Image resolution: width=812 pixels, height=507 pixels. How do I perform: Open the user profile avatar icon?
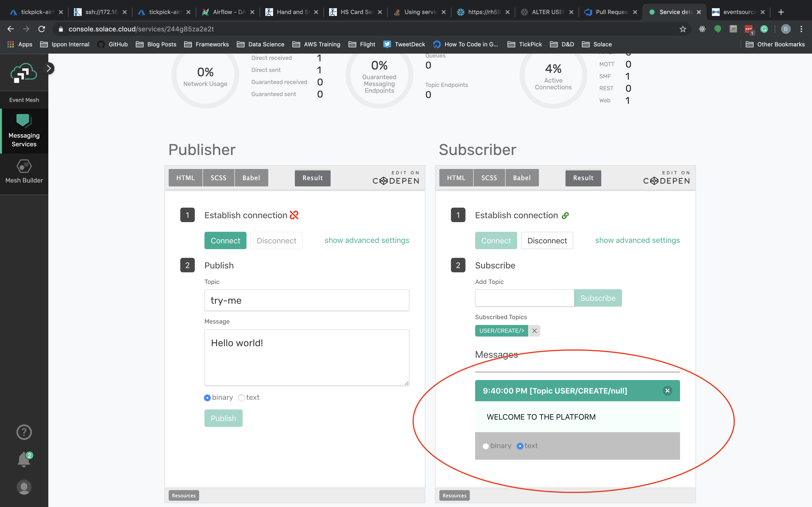[24, 487]
